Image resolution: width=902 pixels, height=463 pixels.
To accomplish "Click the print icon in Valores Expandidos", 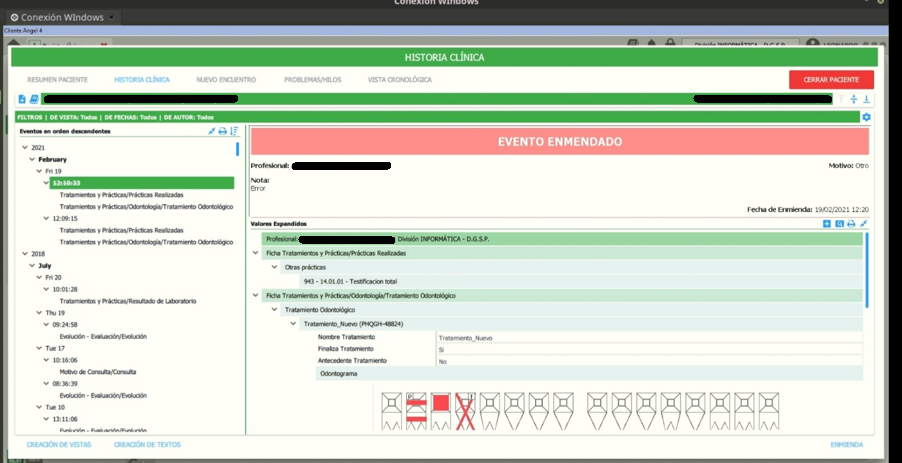I will (x=851, y=224).
